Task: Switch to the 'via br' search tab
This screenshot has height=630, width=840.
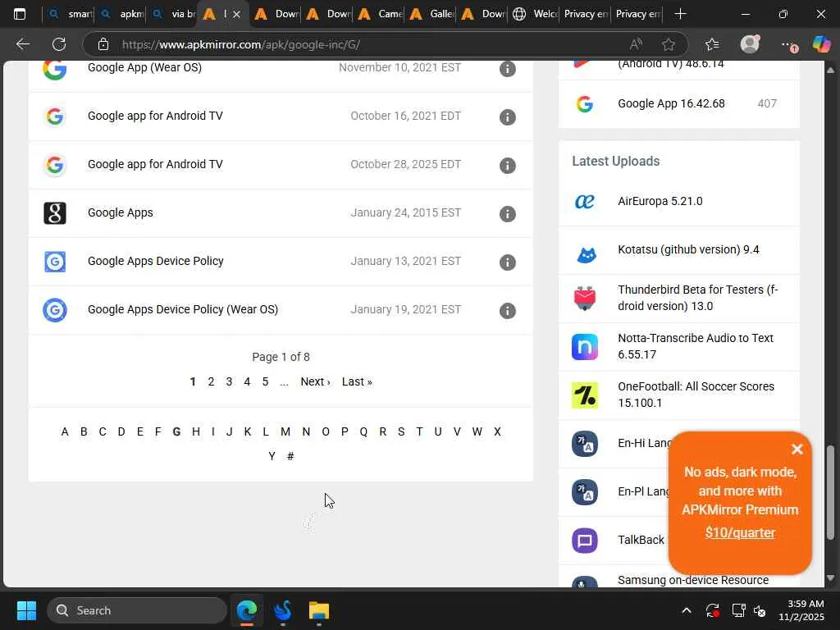Action: point(172,14)
